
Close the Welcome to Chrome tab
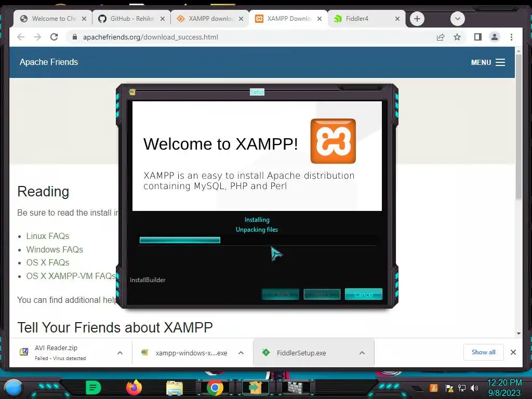click(84, 19)
